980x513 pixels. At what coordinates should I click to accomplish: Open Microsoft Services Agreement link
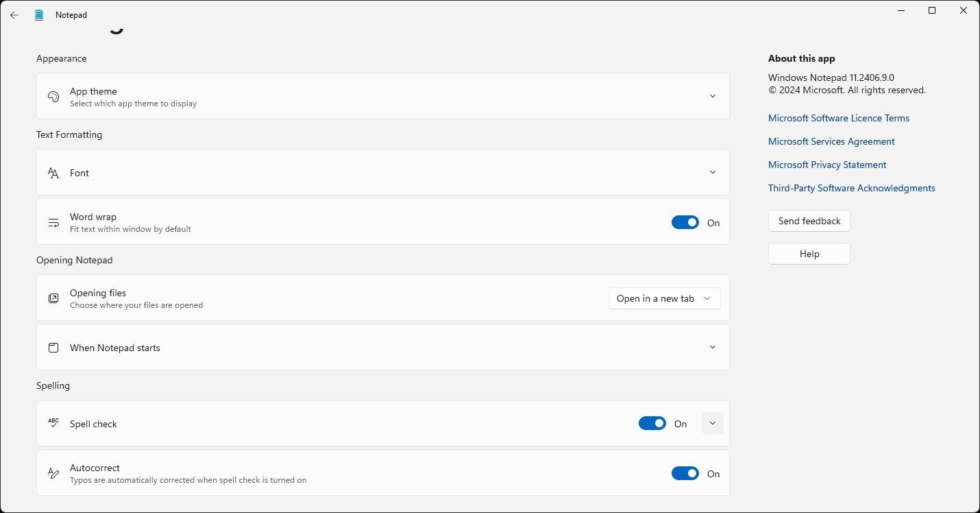pyautogui.click(x=831, y=141)
